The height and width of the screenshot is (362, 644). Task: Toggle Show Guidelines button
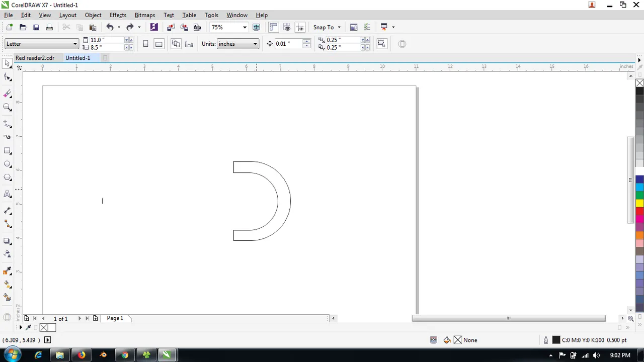pyautogui.click(x=300, y=27)
